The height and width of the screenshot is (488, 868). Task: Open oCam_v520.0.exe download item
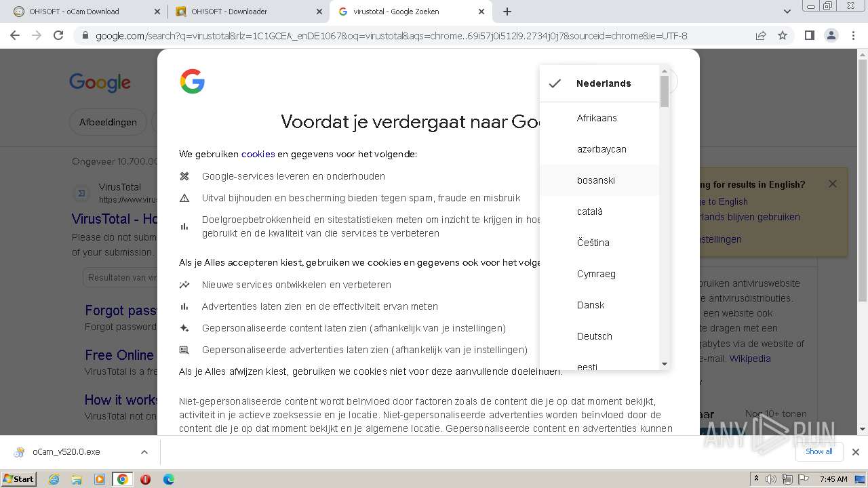[x=66, y=452]
